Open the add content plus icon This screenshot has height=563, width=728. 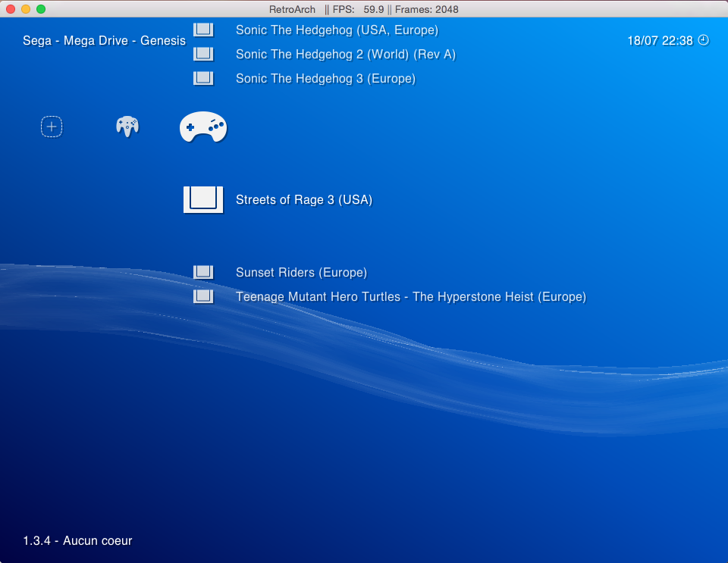(52, 127)
